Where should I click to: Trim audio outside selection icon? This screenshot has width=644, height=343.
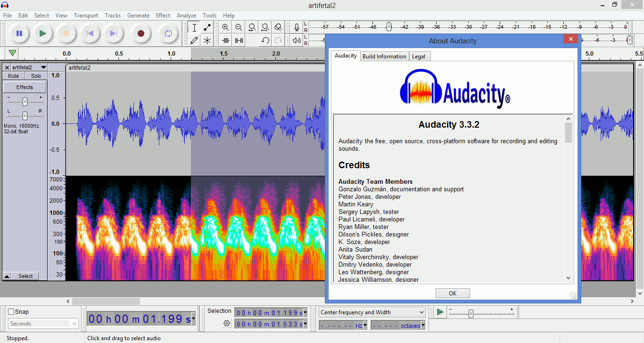226,41
